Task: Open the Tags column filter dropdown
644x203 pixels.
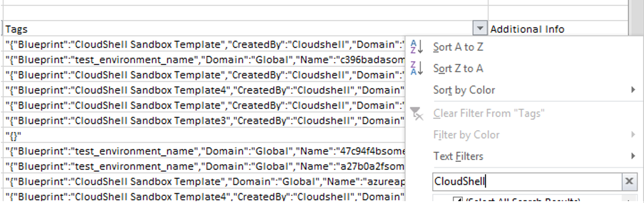Action: (x=480, y=29)
